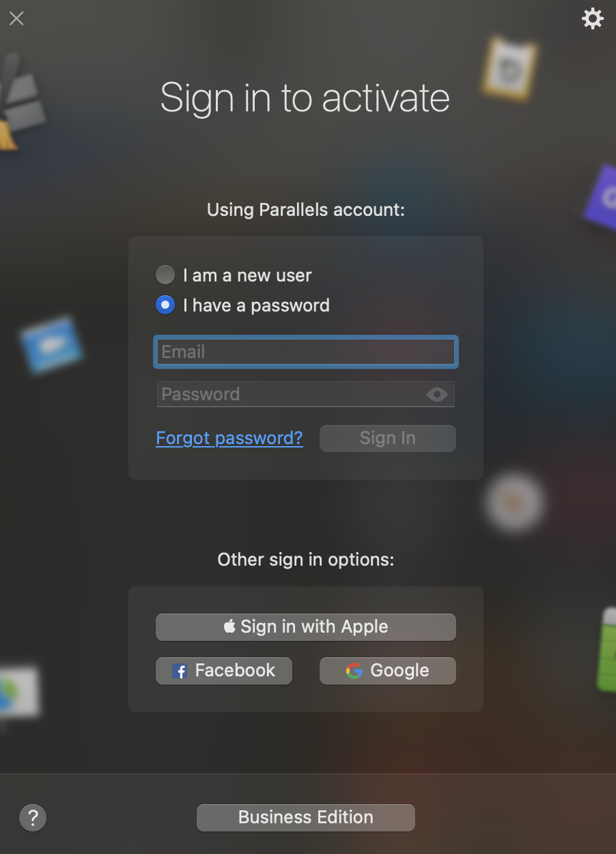Click the blurred round clock icon
The width and height of the screenshot is (616, 854).
tap(515, 503)
